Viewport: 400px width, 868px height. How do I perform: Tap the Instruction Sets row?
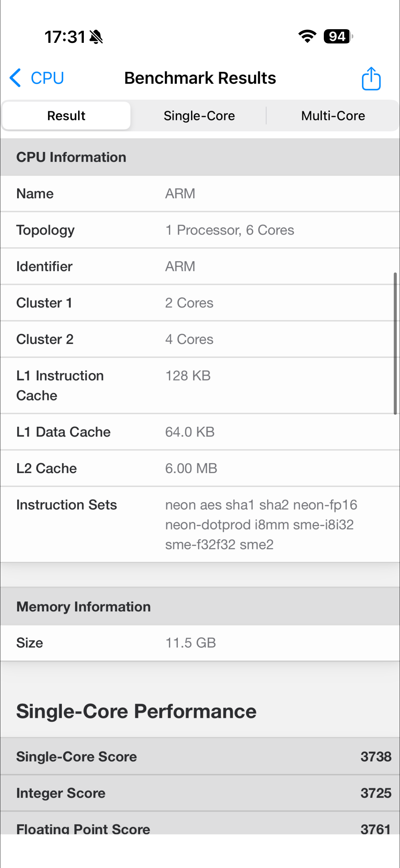point(200,524)
